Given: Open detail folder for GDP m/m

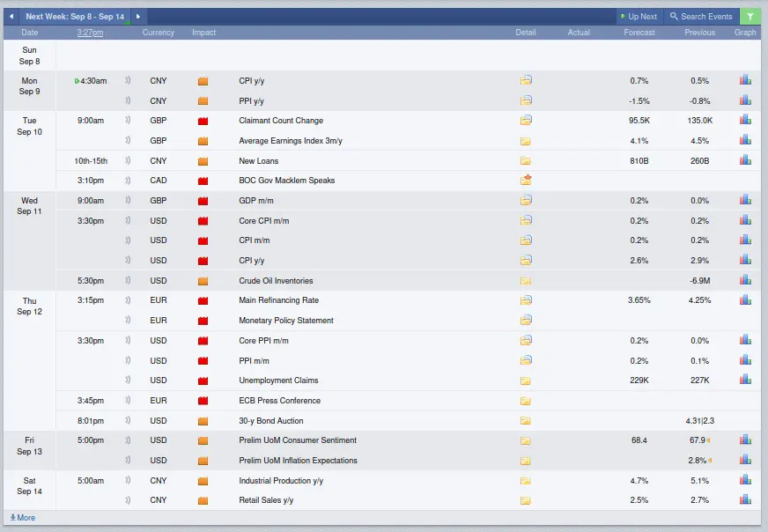Looking at the screenshot, I should pos(526,200).
